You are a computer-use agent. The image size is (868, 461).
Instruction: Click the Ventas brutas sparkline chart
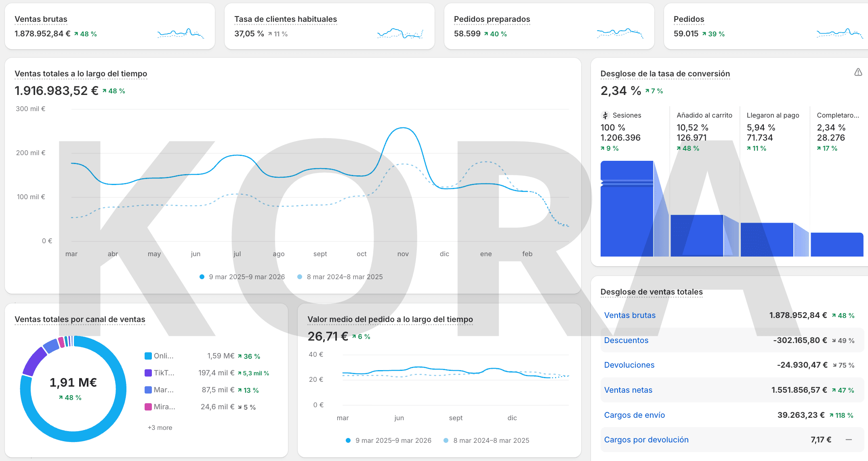tap(181, 33)
